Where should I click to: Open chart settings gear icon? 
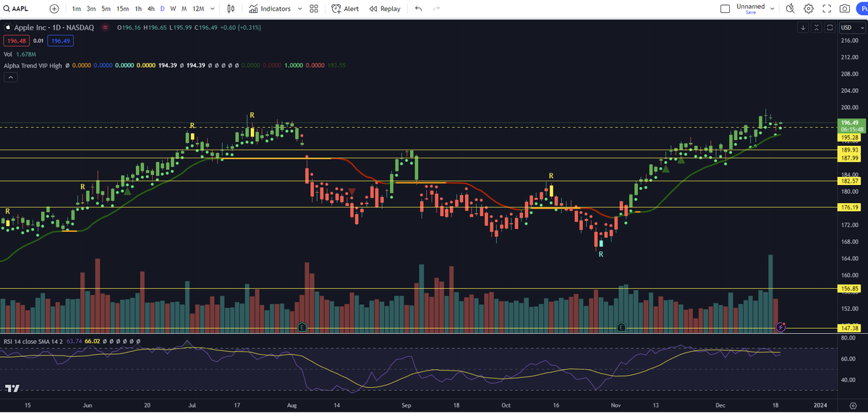pyautogui.click(x=809, y=9)
